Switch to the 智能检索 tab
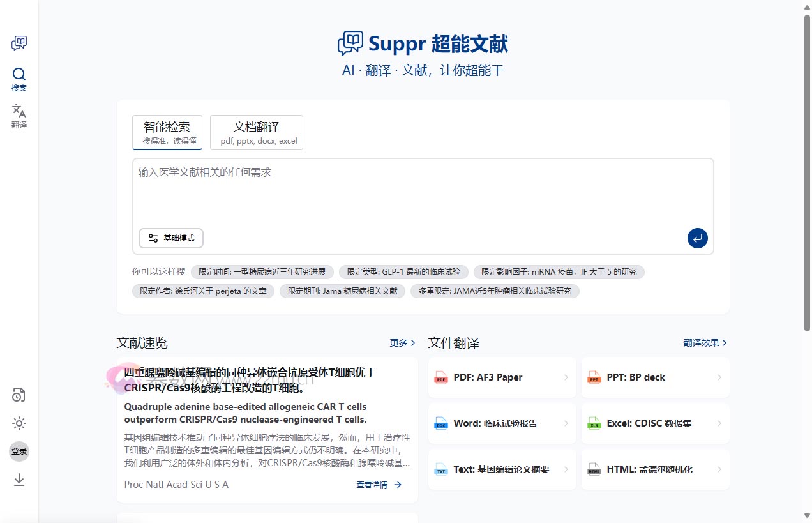 pos(167,132)
